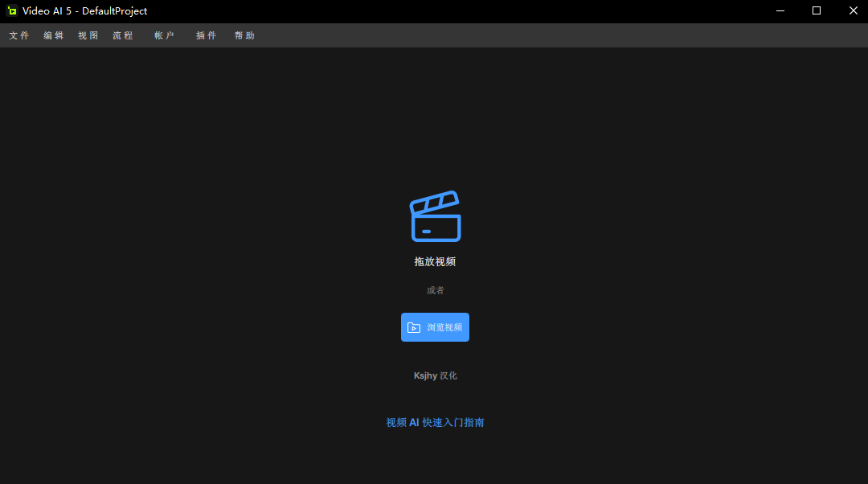The image size is (868, 484).
Task: Click the 浏览视频 button
Action: pyautogui.click(x=435, y=327)
